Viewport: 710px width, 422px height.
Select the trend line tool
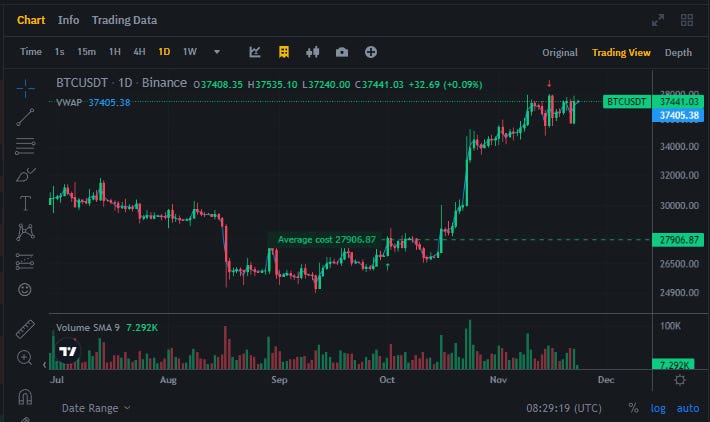[x=25, y=117]
